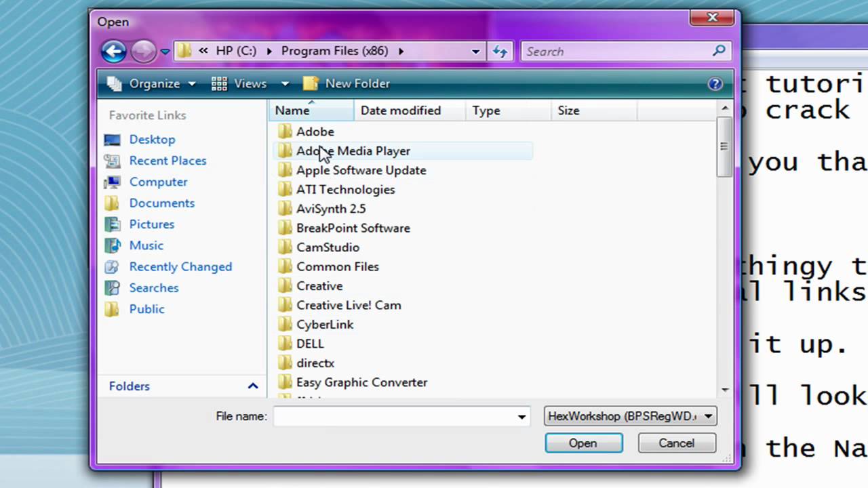Screen dimensions: 868x488
Task: Click the Documents folder icon
Action: click(112, 203)
